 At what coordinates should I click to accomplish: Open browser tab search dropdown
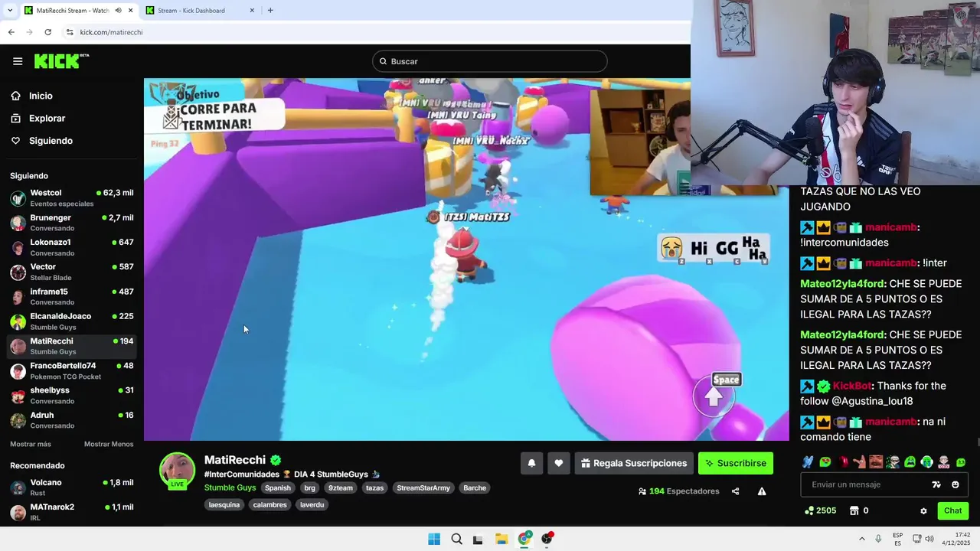pos(10,11)
